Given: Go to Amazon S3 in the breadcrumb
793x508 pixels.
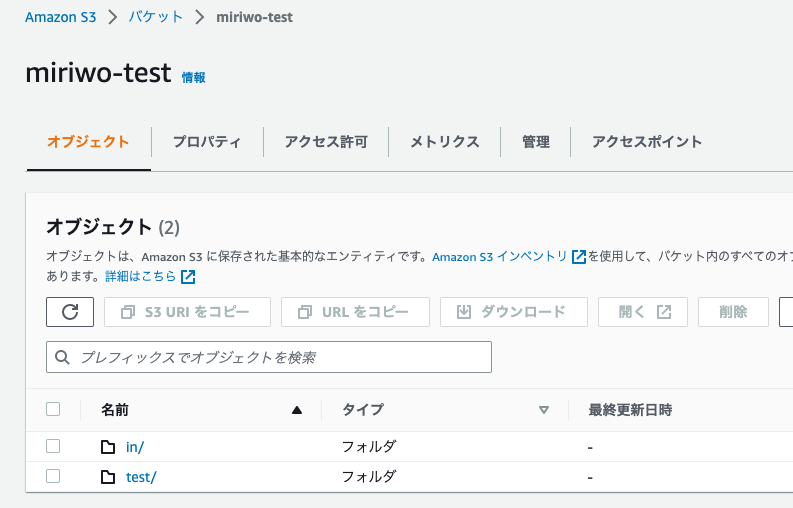Looking at the screenshot, I should point(61,17).
